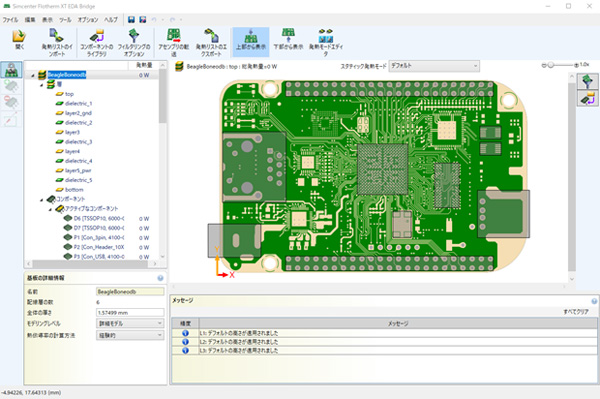
Task: Collapse the 層 layers tree node
Action: coord(41,85)
